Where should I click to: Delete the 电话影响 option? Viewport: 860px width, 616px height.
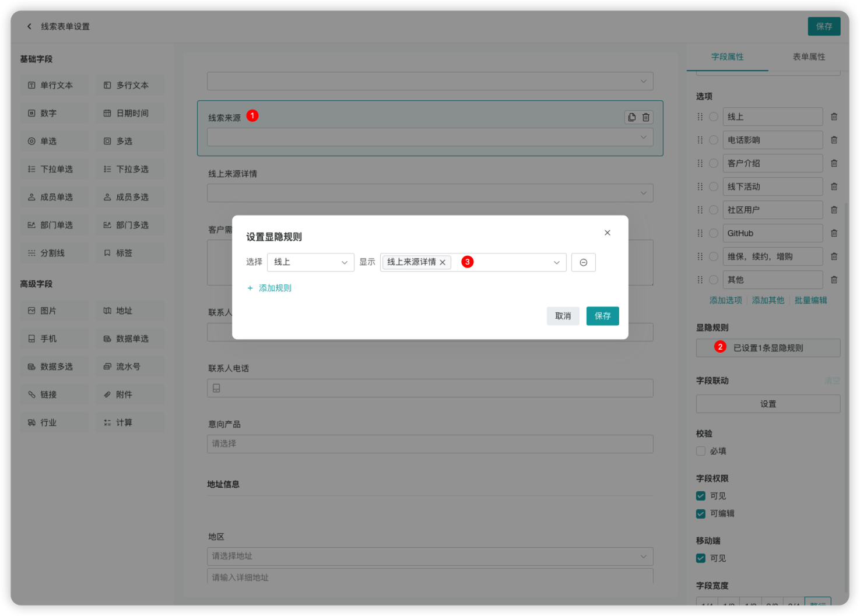(x=834, y=140)
